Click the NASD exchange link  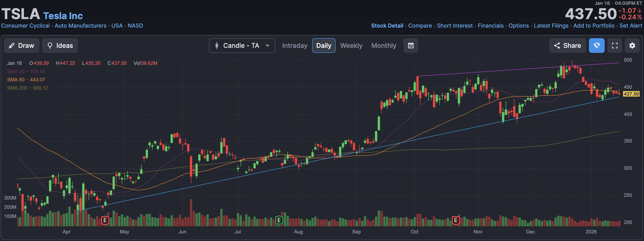135,26
